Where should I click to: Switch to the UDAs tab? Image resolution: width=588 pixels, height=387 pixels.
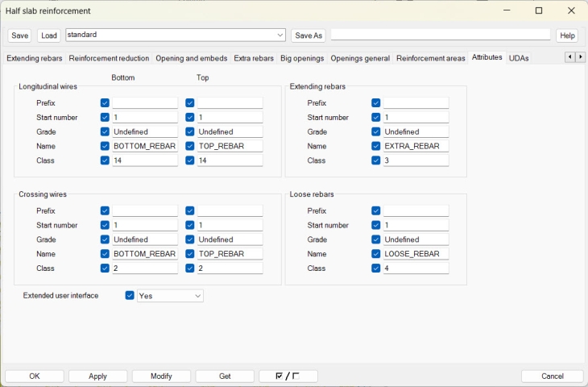coord(519,58)
